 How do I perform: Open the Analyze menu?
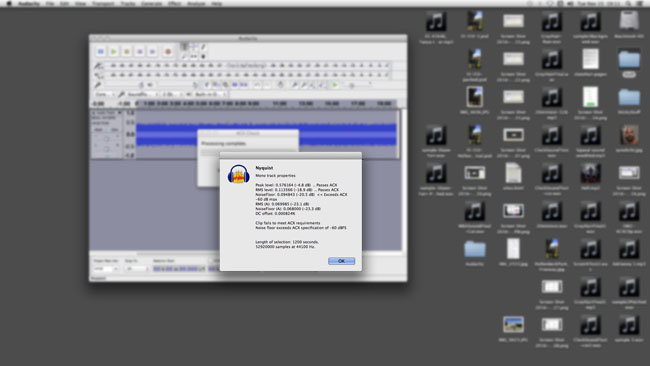tap(196, 3)
